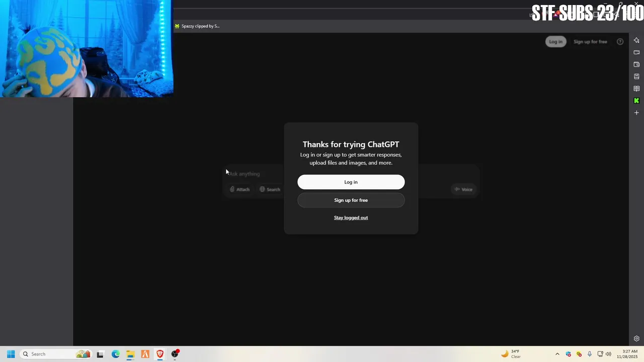Click the microphone tray icon
644x362 pixels.
590,354
